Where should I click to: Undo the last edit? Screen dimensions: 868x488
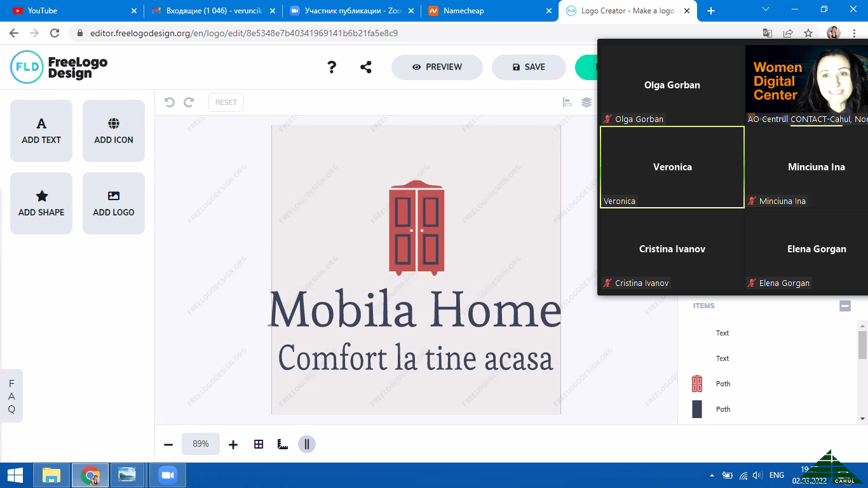coord(170,102)
